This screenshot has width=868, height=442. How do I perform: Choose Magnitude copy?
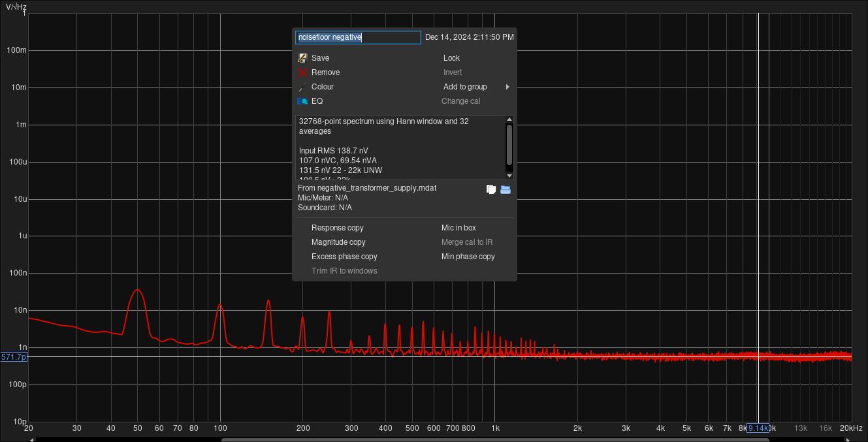[x=338, y=242]
